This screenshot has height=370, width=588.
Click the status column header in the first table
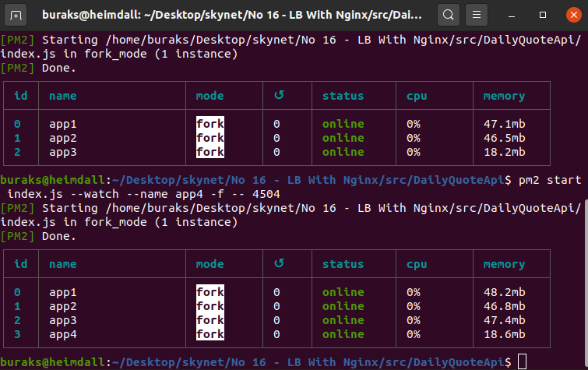[x=343, y=96]
